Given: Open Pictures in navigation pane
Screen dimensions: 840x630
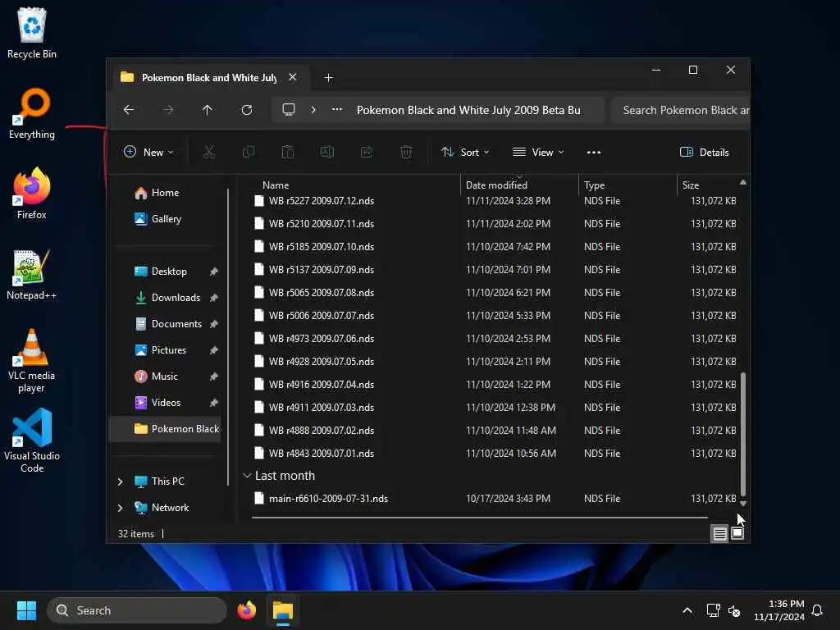Looking at the screenshot, I should click(169, 349).
